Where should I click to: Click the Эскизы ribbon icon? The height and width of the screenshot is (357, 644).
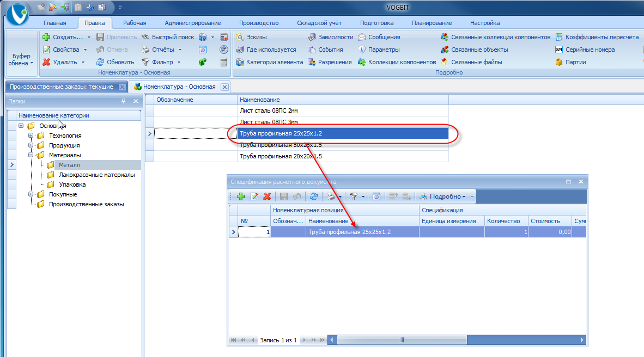[240, 37]
